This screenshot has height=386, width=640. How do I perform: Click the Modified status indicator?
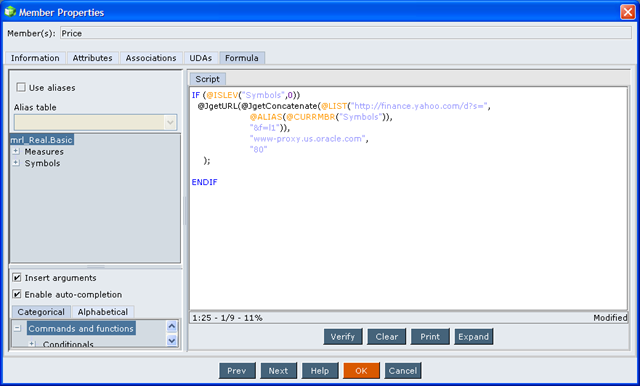point(610,317)
